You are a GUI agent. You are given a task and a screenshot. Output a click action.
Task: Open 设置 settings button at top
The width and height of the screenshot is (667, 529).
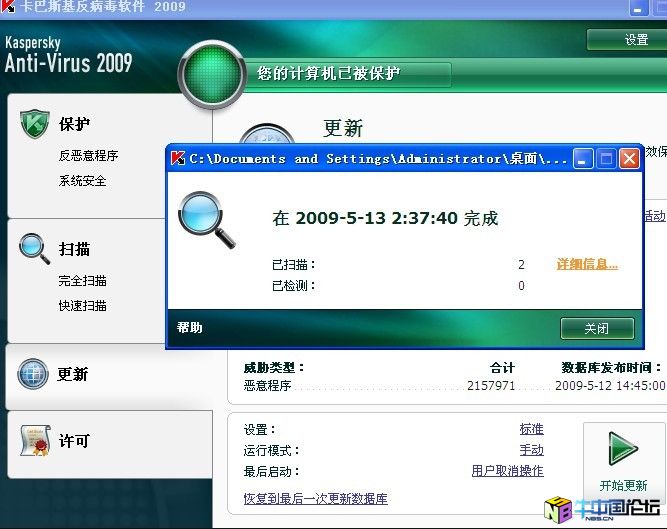[627, 40]
